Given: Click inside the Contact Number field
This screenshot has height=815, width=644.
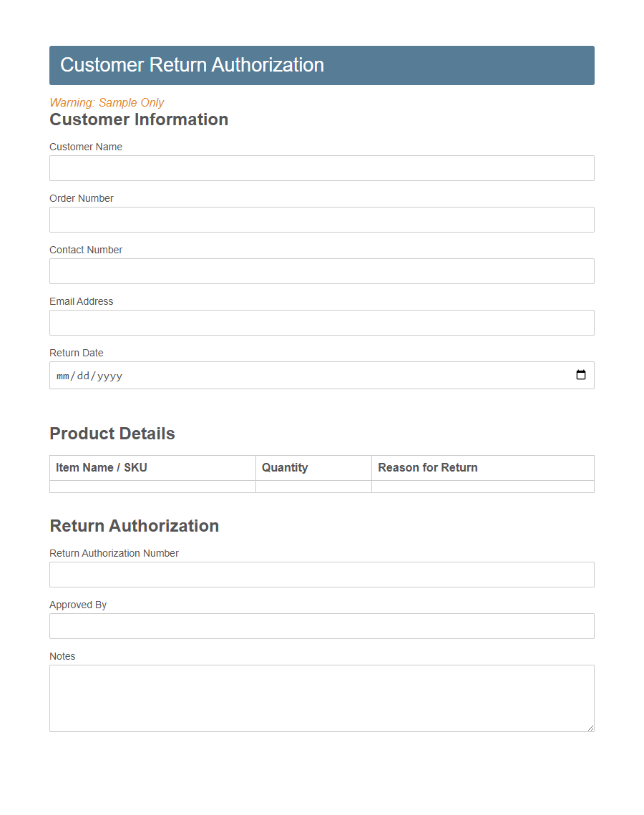Looking at the screenshot, I should coord(321,271).
